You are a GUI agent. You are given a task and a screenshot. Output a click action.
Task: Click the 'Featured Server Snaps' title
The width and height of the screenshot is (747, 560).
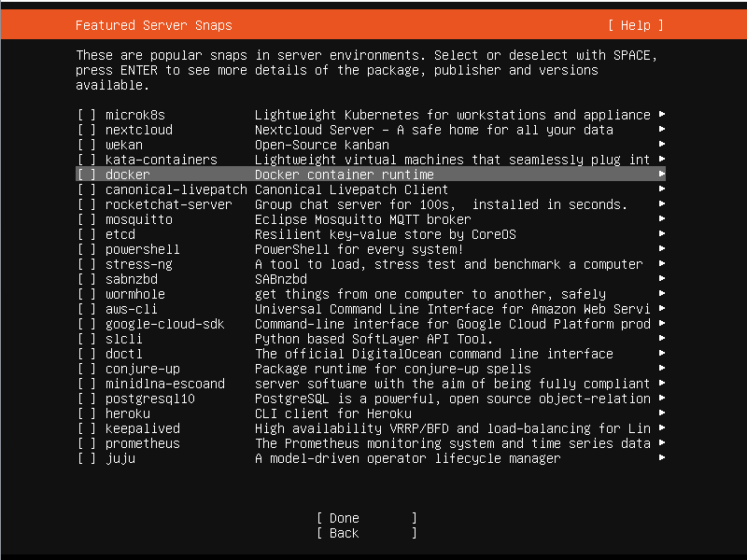click(x=154, y=25)
